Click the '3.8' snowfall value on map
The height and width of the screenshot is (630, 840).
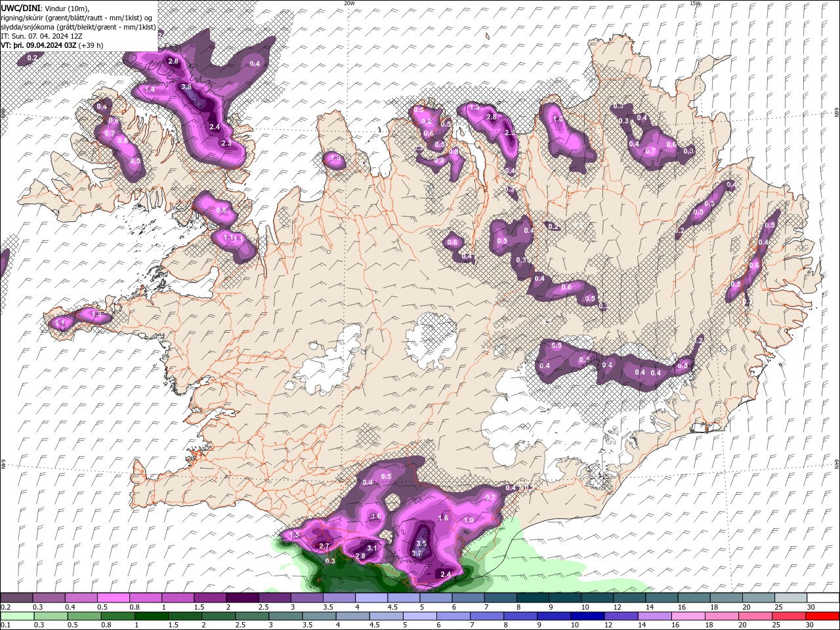tap(186, 87)
